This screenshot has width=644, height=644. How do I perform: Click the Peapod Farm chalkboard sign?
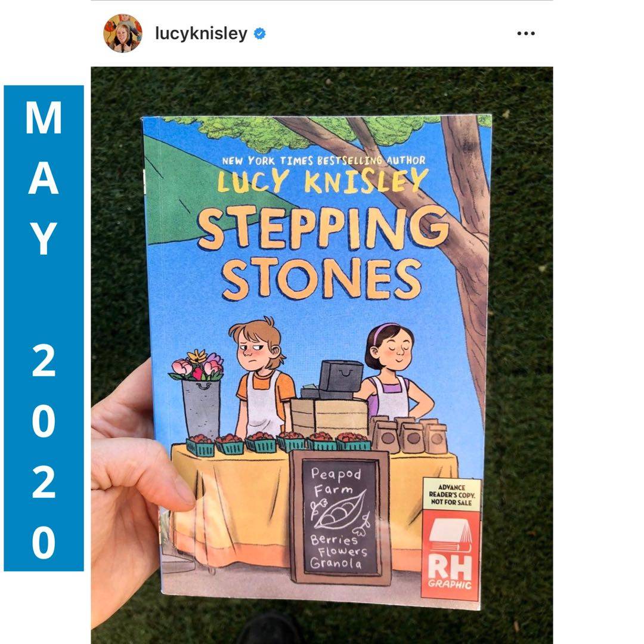pos(340,518)
